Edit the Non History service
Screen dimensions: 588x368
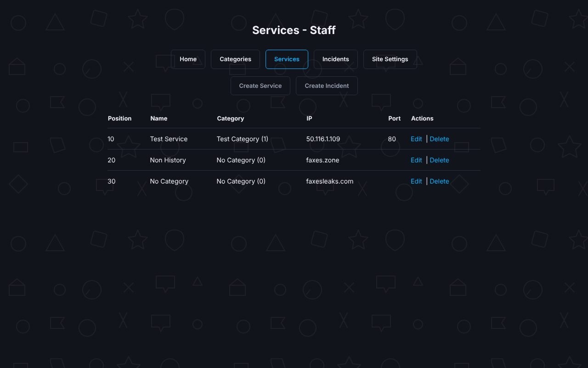(416, 160)
